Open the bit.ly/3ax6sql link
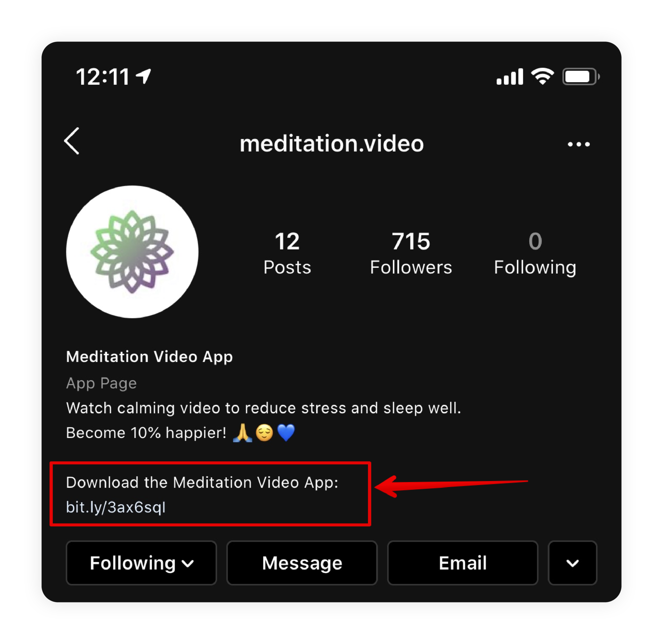Image resolution: width=663 pixels, height=644 pixels. click(116, 507)
